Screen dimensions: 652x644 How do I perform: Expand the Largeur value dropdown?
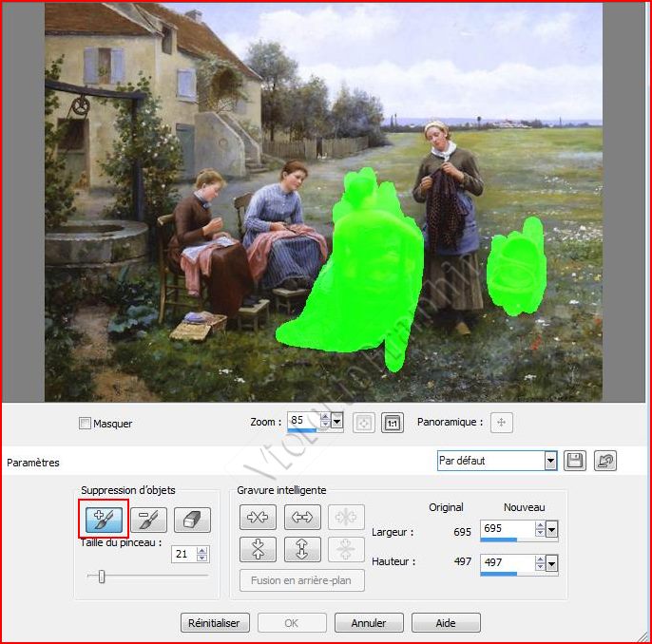click(x=552, y=530)
